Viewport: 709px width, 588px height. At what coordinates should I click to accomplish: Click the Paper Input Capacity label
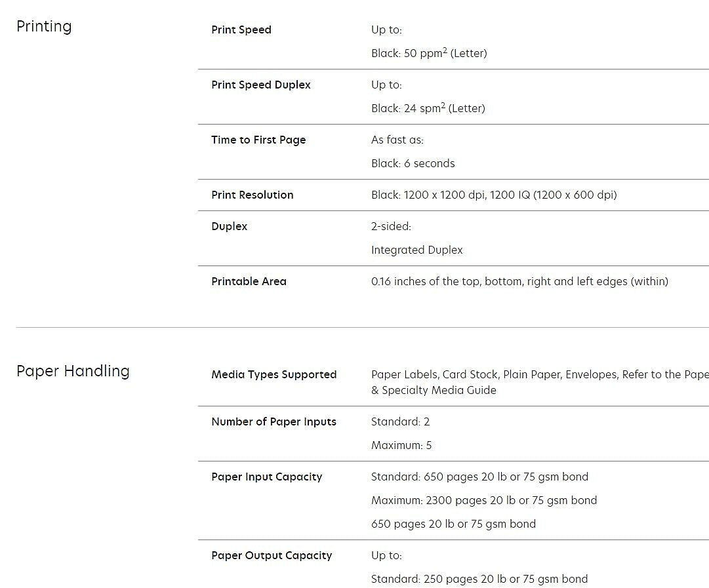[x=266, y=477]
